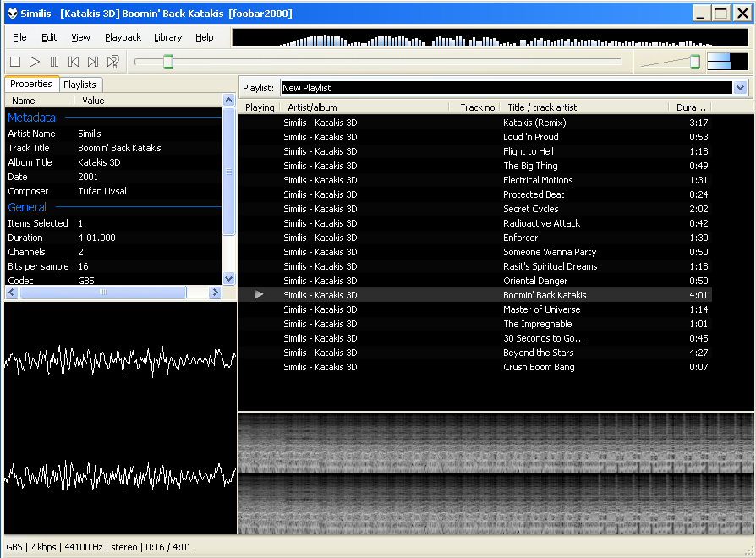
Task: Pause the current track
Action: pos(54,62)
